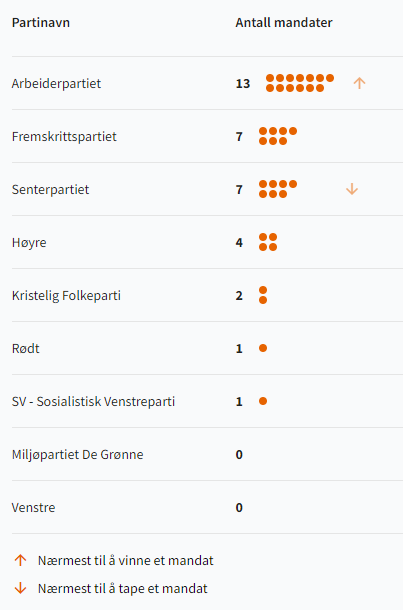Open the Arbeiderpartiet party row
The height and width of the screenshot is (610, 403).
tap(207, 83)
